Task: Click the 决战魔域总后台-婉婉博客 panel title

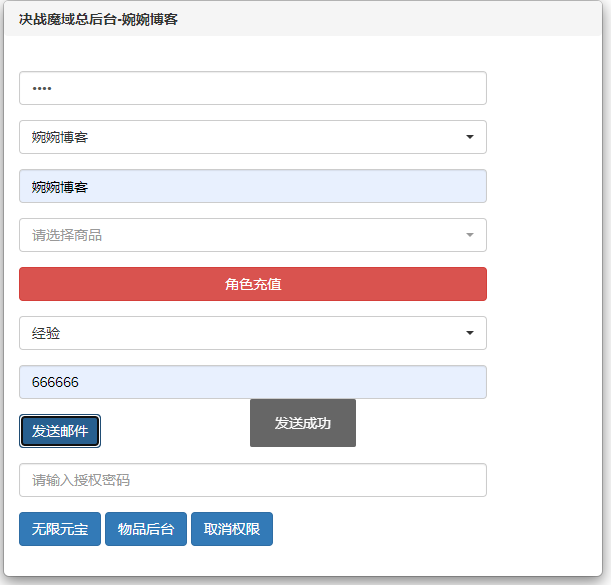Action: click(x=98, y=19)
